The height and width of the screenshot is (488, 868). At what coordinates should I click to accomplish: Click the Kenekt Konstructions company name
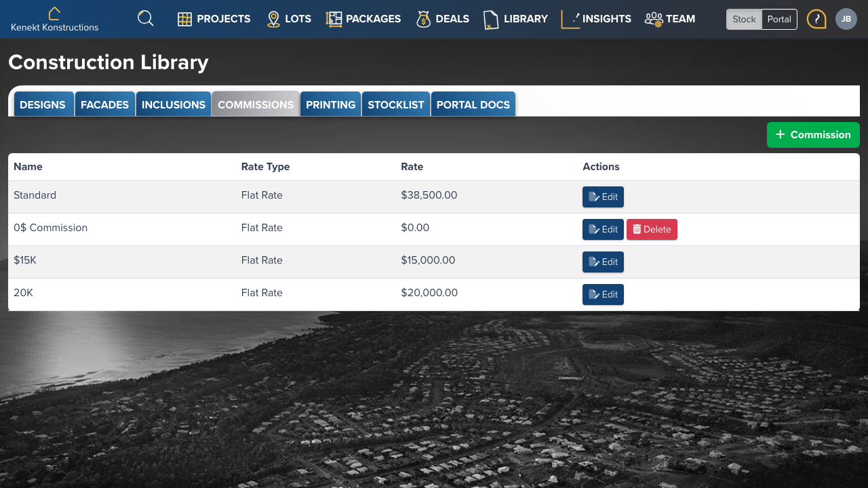[x=54, y=28]
